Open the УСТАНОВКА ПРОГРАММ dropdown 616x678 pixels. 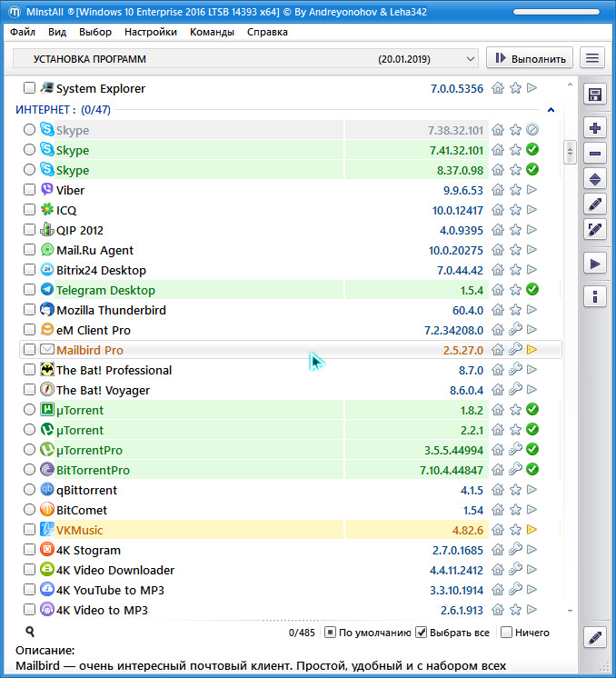coord(245,59)
